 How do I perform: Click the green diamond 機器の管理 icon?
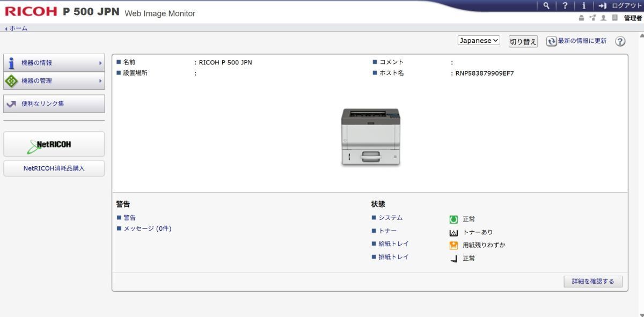click(x=11, y=81)
